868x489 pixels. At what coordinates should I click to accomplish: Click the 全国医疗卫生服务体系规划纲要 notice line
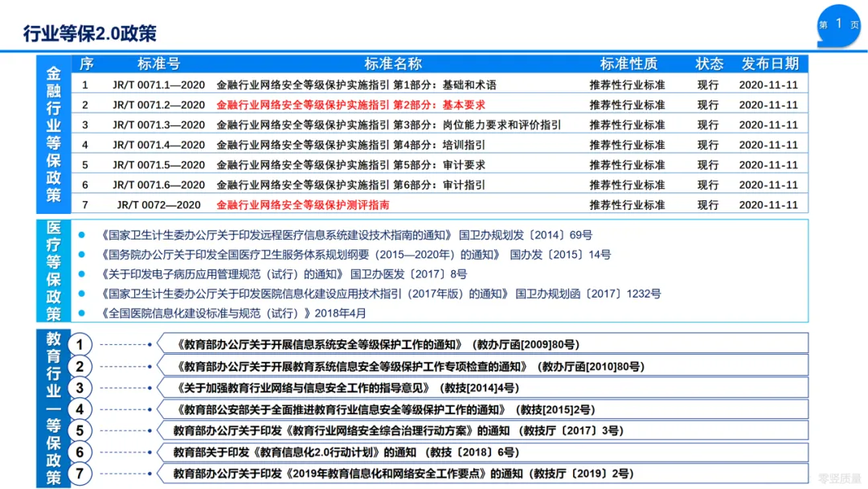[x=355, y=254]
